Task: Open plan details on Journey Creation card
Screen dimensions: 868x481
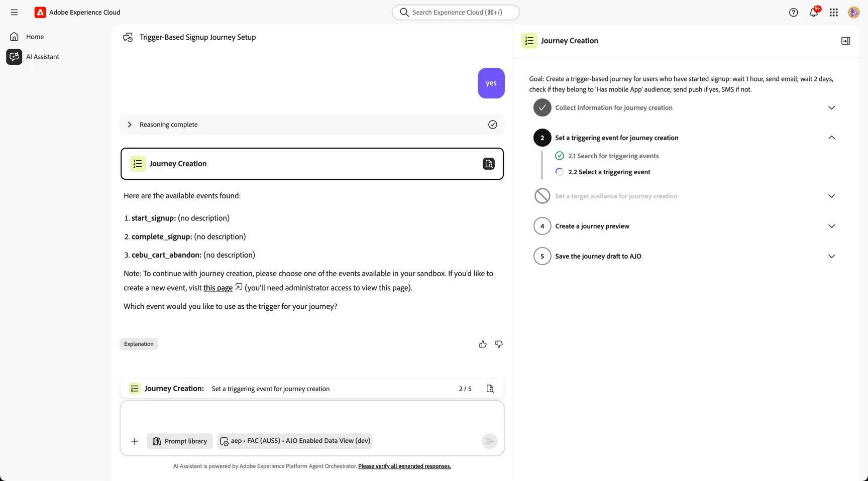Action: [x=489, y=164]
